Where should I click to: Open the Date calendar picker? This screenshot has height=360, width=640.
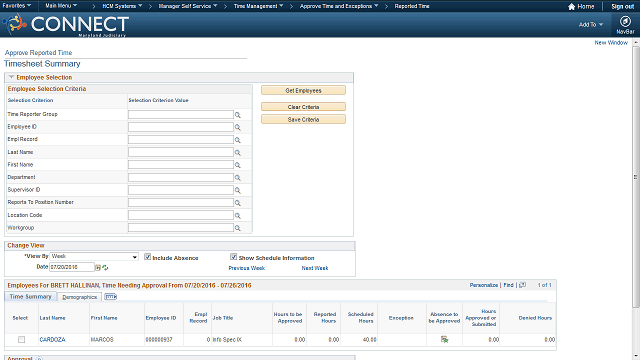tap(98, 268)
